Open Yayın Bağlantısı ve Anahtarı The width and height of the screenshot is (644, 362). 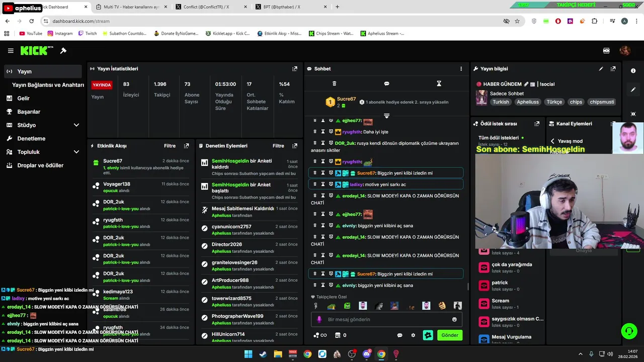48,85
